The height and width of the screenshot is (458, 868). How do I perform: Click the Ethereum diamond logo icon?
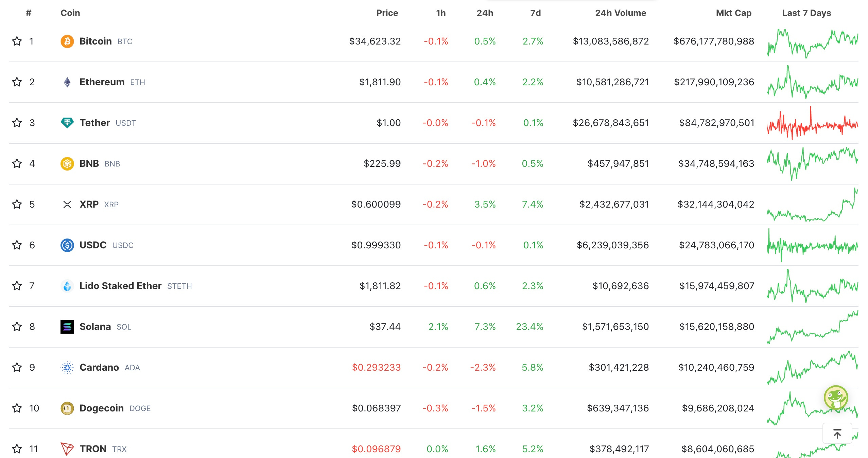(x=67, y=82)
